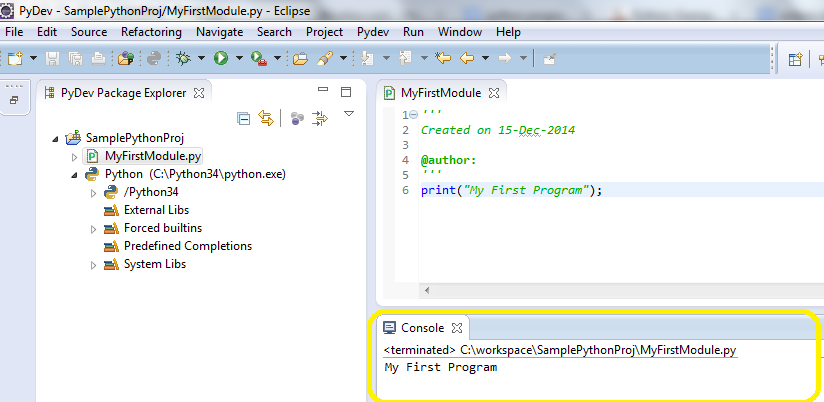Select SamplePythonProj in the tree
The height and width of the screenshot is (402, 824).
tap(135, 138)
